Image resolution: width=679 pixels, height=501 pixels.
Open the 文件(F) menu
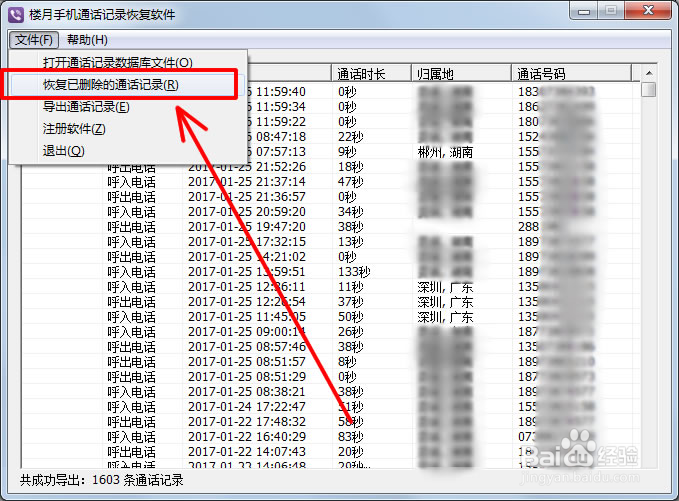(34, 40)
